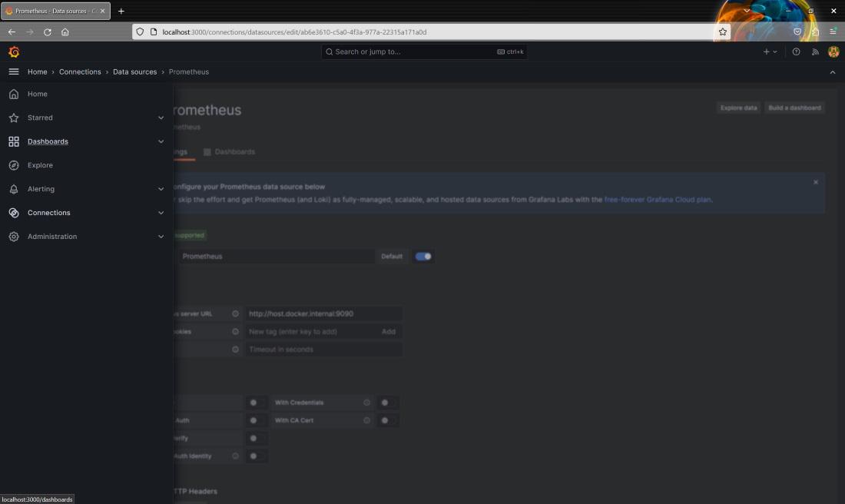This screenshot has height=504, width=845.
Task: Click the browser home icon
Action: [x=65, y=31]
